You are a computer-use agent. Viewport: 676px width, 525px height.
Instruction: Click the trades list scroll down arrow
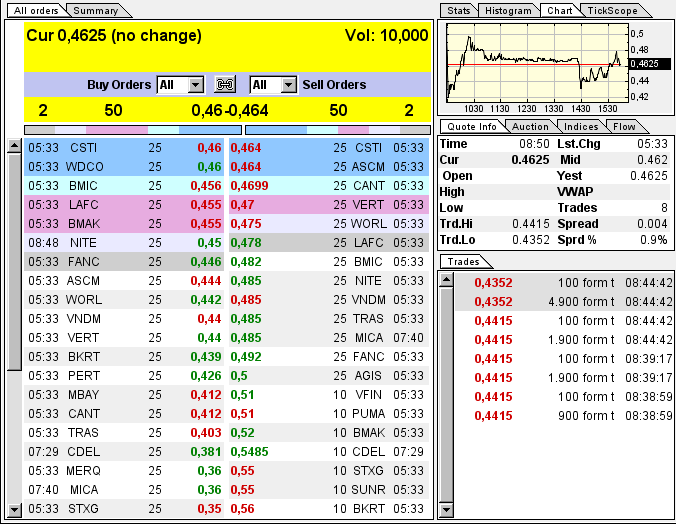coord(446,510)
